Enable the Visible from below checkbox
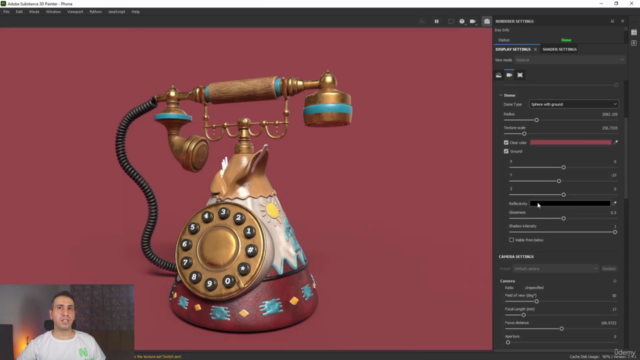The image size is (640, 360). [511, 240]
